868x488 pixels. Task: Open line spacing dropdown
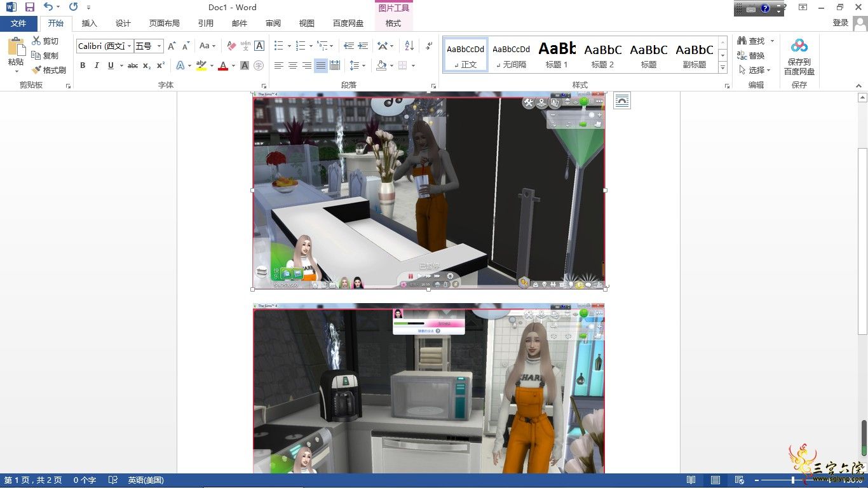click(x=357, y=65)
